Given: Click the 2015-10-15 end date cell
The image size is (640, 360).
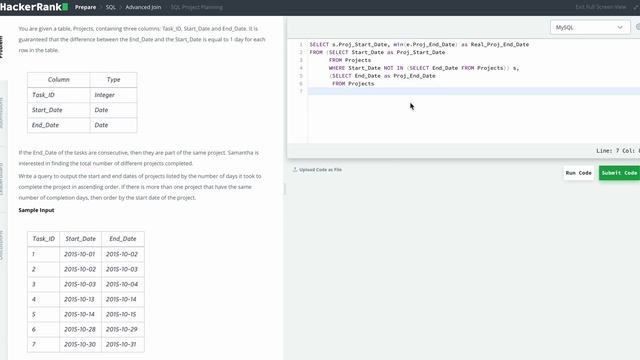Looking at the screenshot, I should (122, 314).
